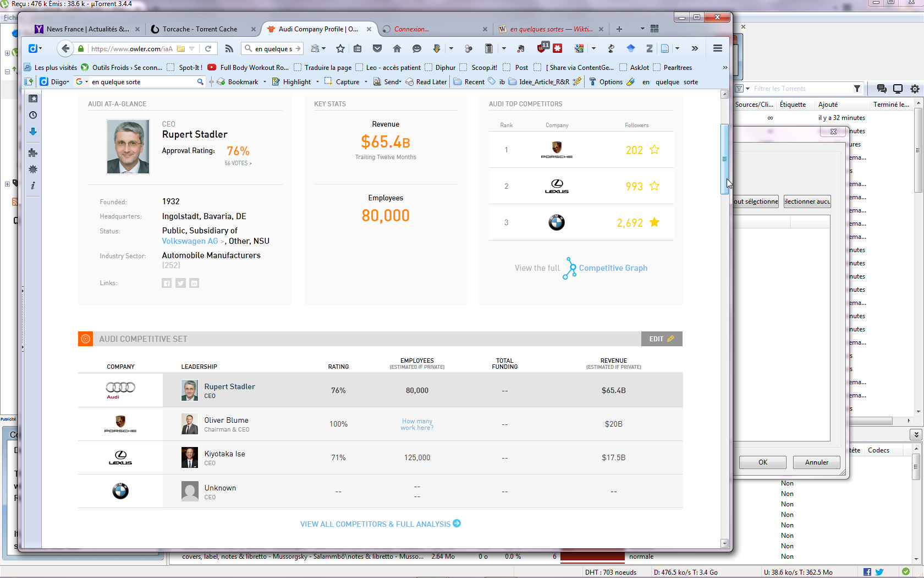Open Audi Facebook link icon
The width and height of the screenshot is (924, 578).
pyautogui.click(x=167, y=283)
